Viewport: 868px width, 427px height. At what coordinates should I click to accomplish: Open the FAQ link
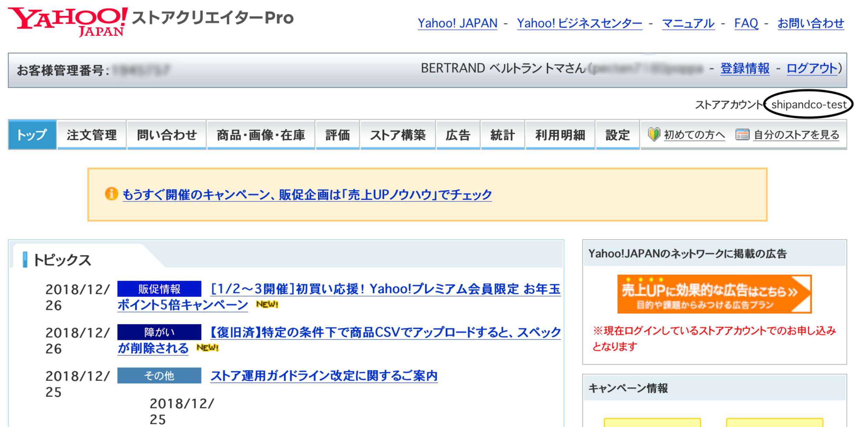(746, 23)
